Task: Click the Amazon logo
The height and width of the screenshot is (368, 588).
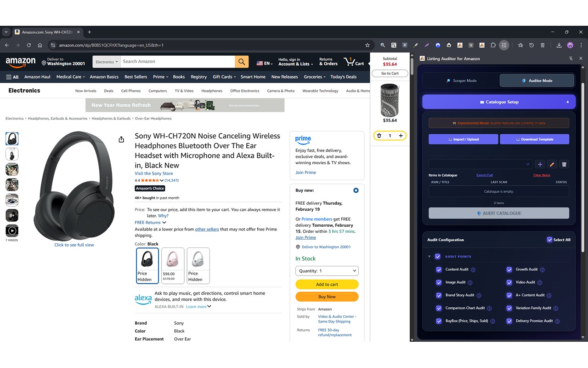Action: (21, 62)
